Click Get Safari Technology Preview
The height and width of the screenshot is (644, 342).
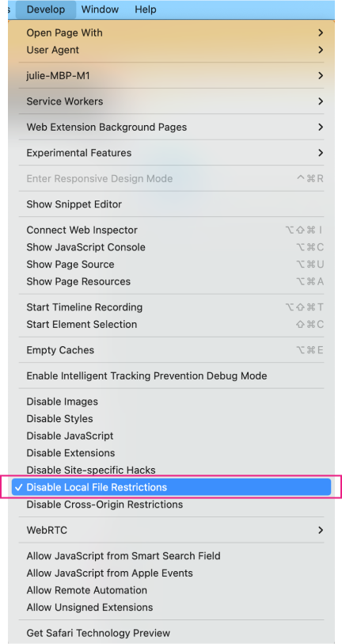[x=171, y=633]
